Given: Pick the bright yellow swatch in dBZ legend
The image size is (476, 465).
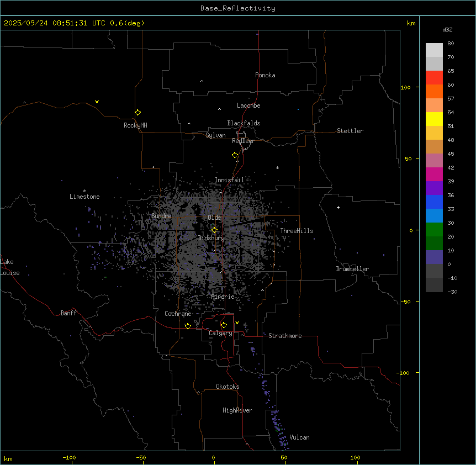Looking at the screenshot, I should tap(434, 119).
